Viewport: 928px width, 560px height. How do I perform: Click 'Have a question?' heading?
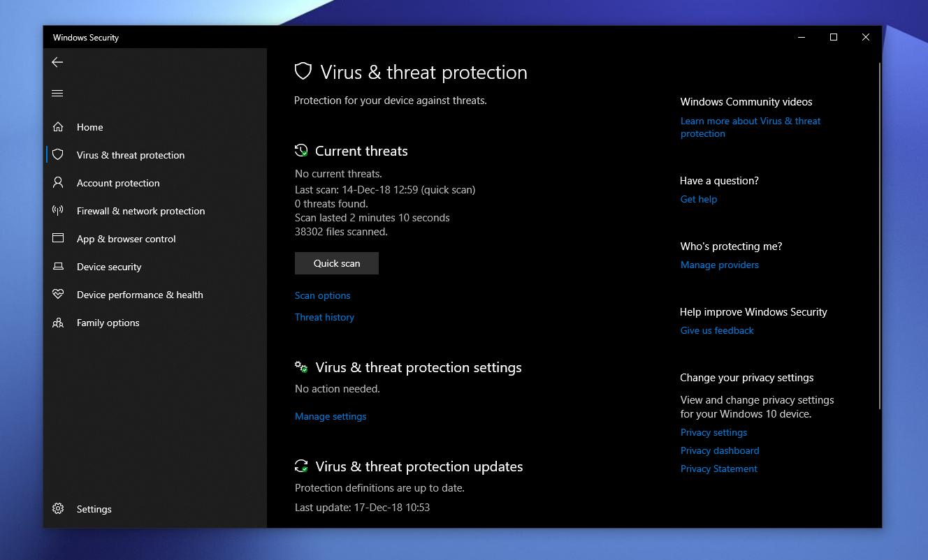click(x=720, y=181)
